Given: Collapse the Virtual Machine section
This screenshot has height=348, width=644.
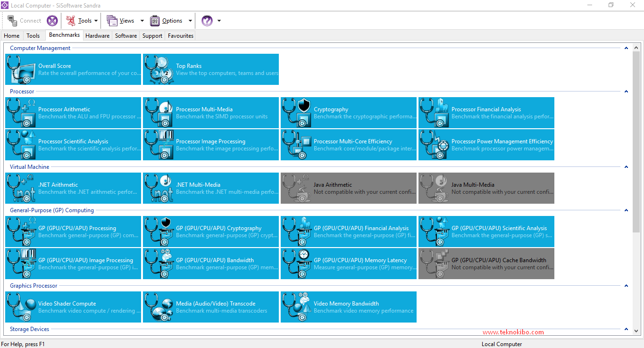Looking at the screenshot, I should (x=626, y=167).
